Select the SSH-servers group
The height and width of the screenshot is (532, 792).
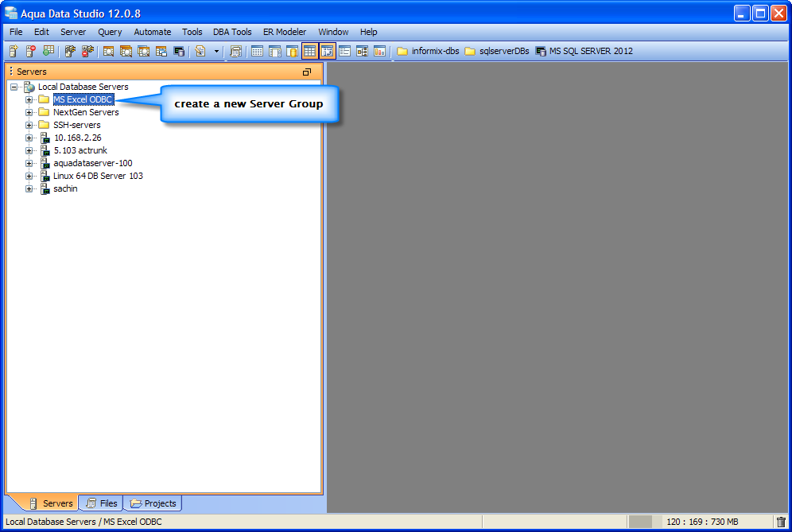tap(77, 125)
